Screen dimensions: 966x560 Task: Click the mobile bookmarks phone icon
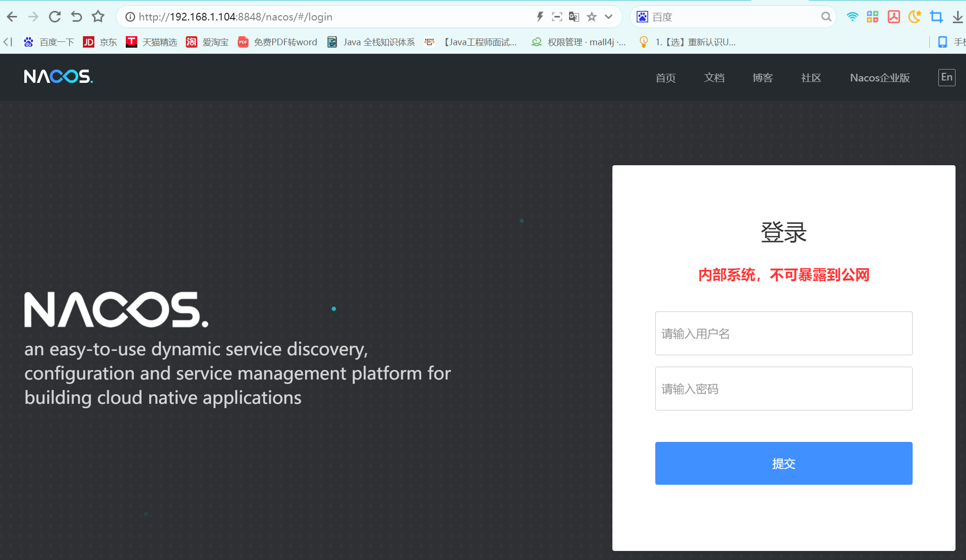[942, 42]
